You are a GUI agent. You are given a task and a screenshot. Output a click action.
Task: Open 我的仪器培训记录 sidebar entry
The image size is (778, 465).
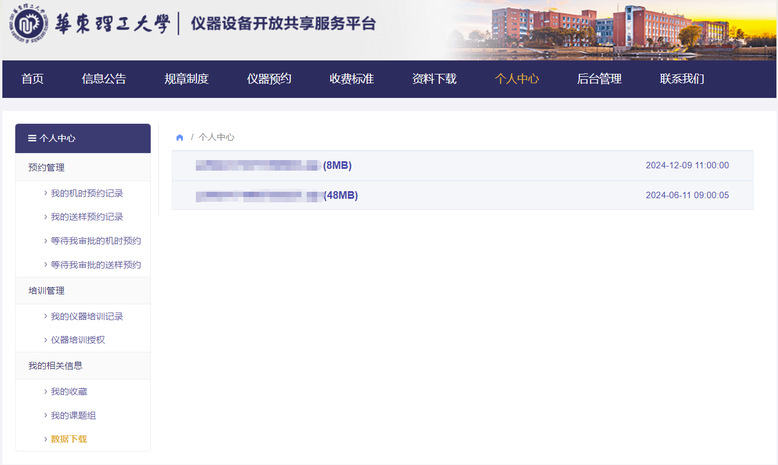[87, 316]
